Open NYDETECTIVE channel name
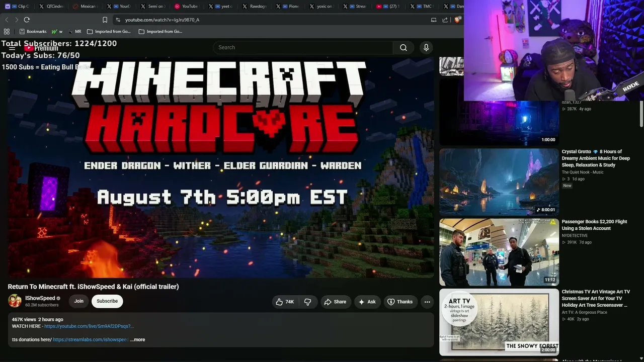 coord(575,235)
